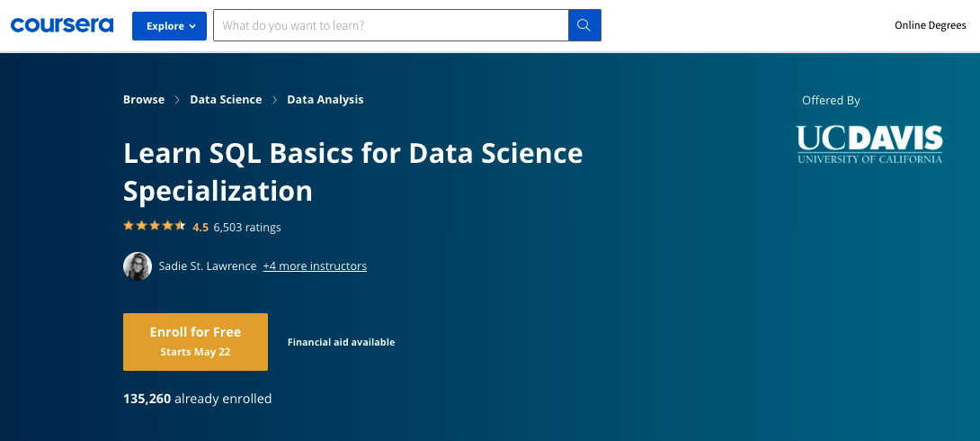Viewport: 980px width, 441px height.
Task: Click the 135,260 already enrolled text
Action: click(198, 399)
